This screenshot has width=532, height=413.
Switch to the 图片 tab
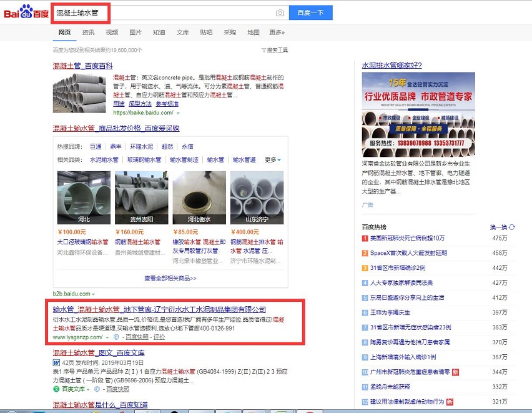pos(135,32)
